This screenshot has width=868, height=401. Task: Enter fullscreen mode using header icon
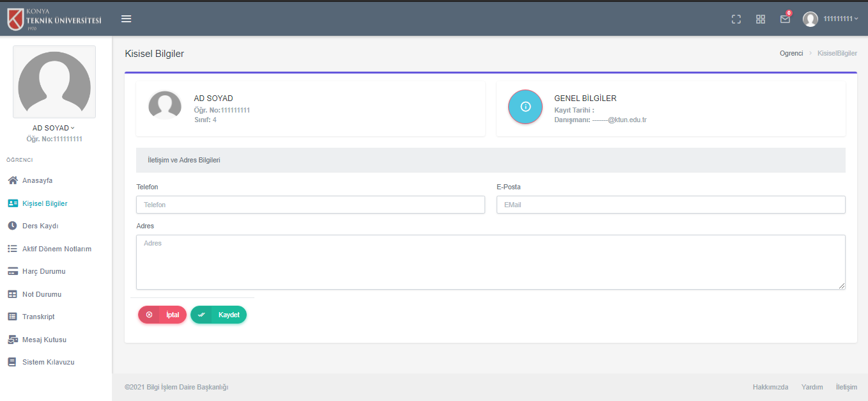(x=736, y=19)
